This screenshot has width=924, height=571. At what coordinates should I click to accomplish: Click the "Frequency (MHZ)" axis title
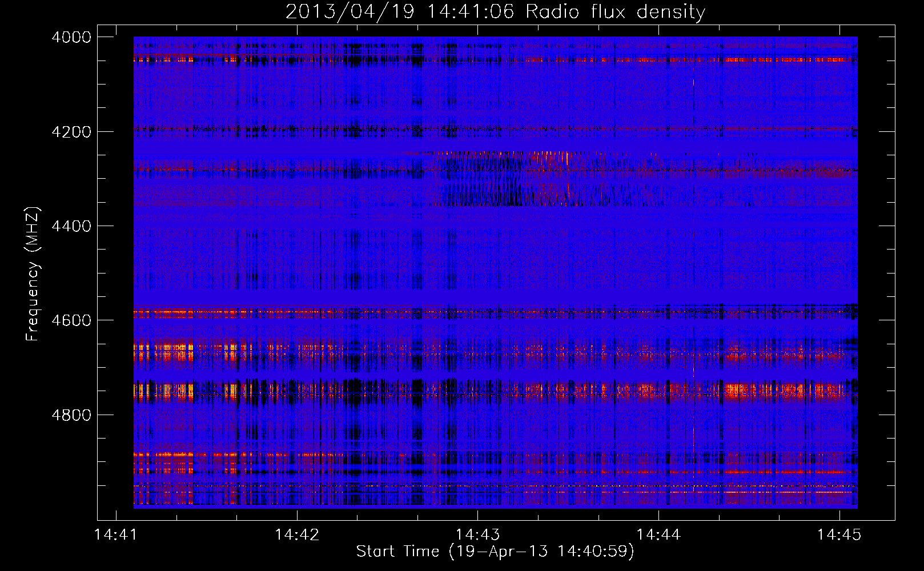click(33, 274)
